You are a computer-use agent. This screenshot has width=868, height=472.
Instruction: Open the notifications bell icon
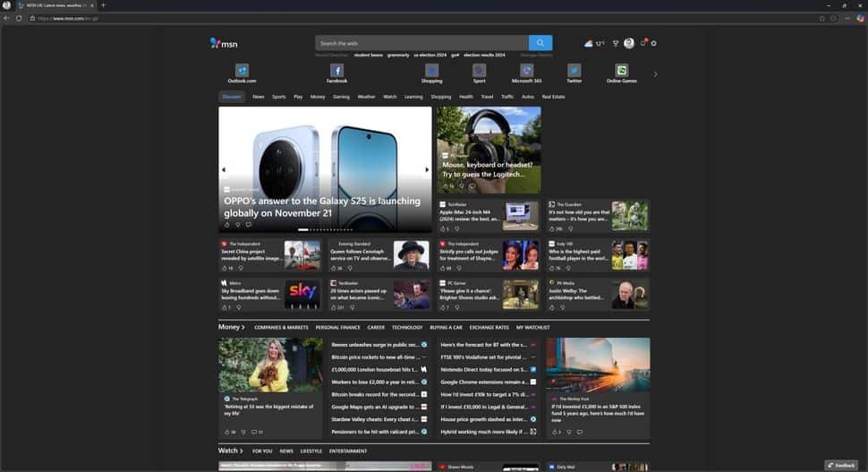pos(643,43)
